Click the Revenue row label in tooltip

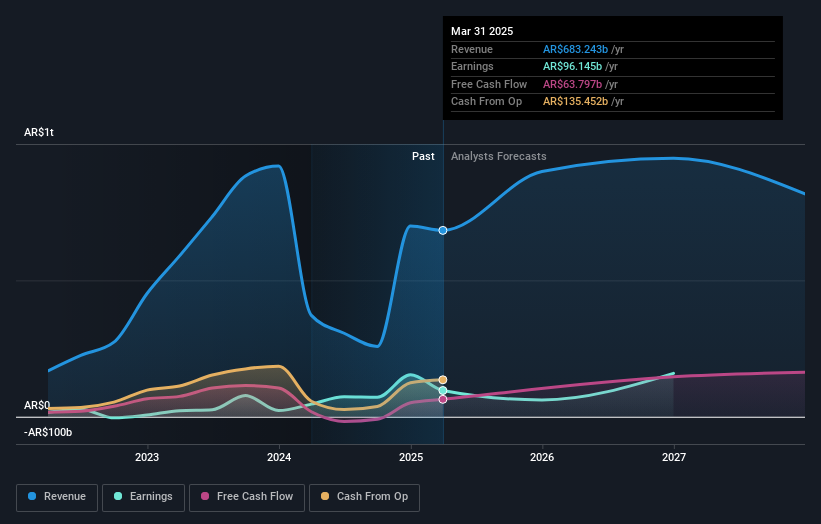[x=472, y=49]
